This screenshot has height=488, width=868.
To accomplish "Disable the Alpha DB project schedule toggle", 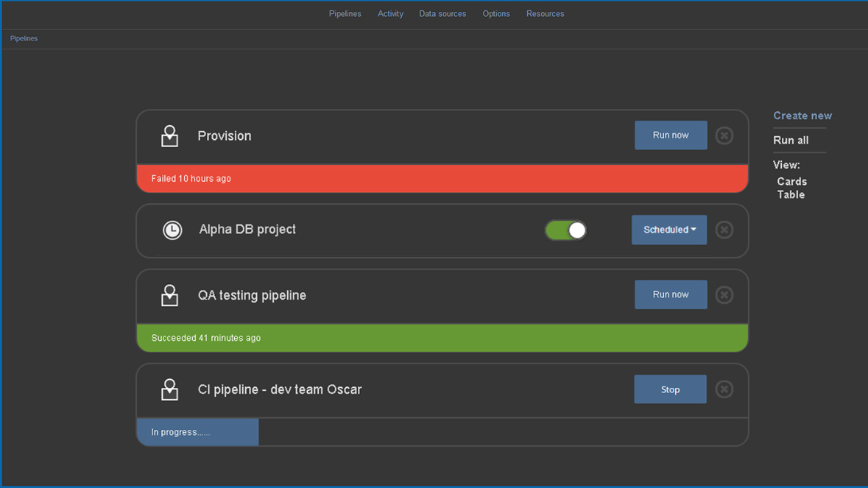I will tap(565, 230).
